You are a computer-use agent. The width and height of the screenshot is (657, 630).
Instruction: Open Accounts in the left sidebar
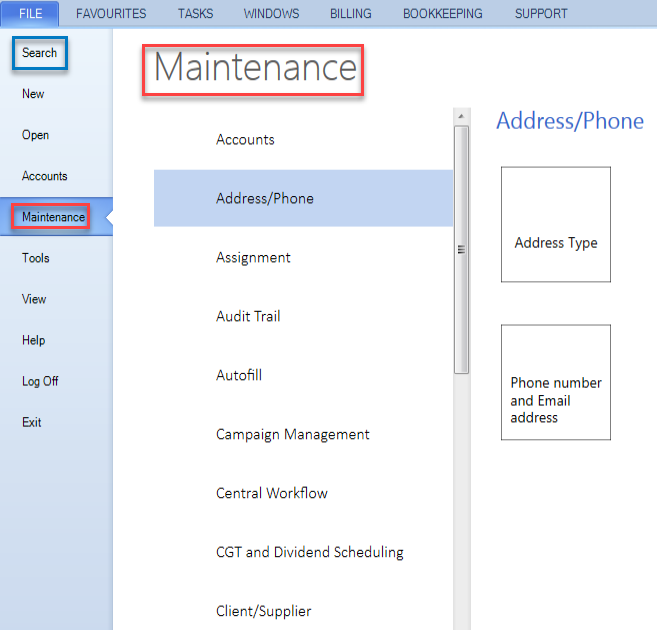(x=44, y=176)
